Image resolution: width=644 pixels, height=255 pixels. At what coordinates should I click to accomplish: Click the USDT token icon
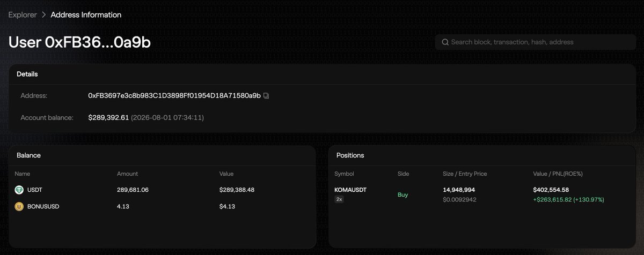[19, 190]
